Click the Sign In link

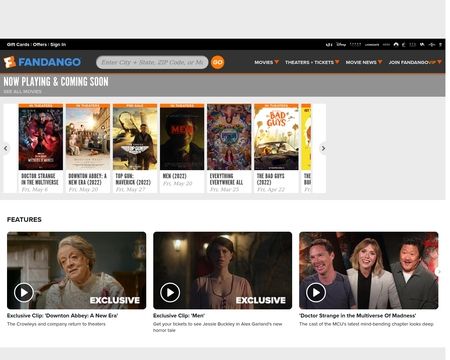(58, 44)
